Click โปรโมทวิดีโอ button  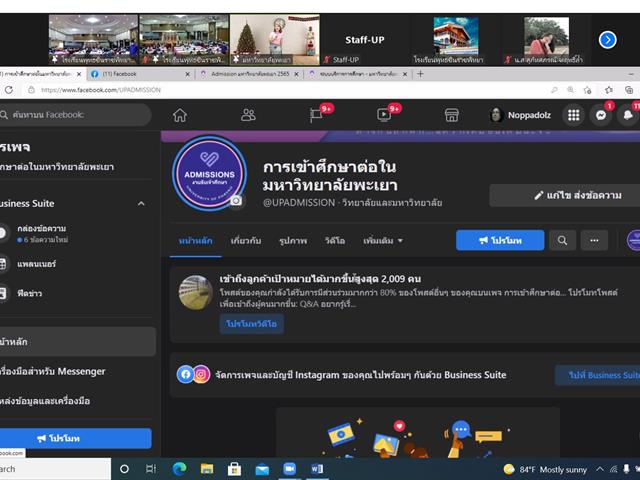252,324
